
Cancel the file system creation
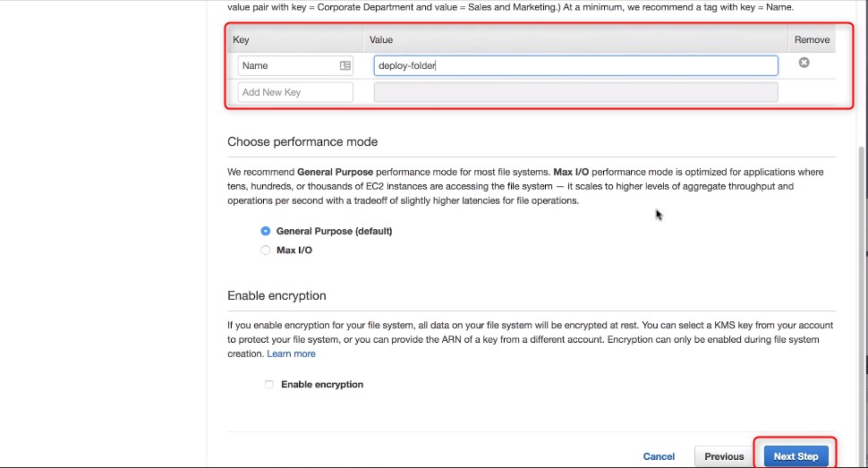[x=659, y=456]
